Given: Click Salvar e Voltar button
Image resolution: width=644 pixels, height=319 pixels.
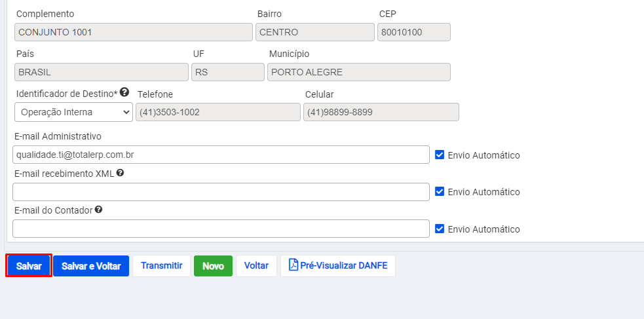Looking at the screenshot, I should (91, 266).
